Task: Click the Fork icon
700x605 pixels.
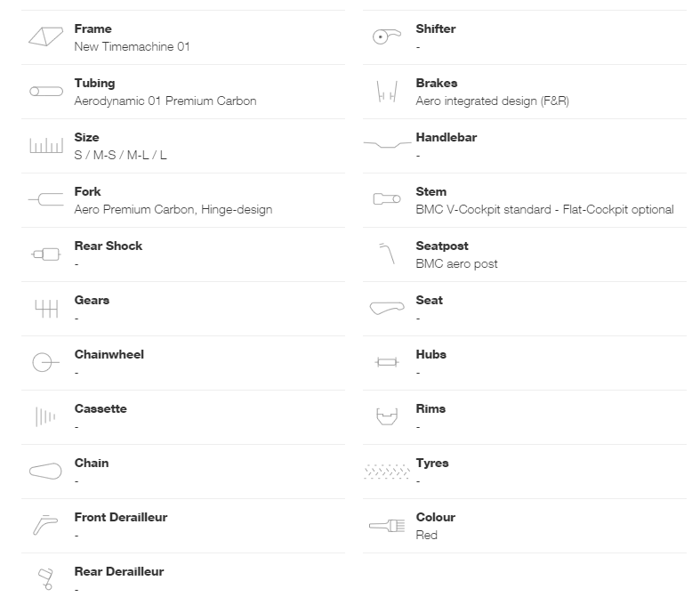Action: point(45,199)
